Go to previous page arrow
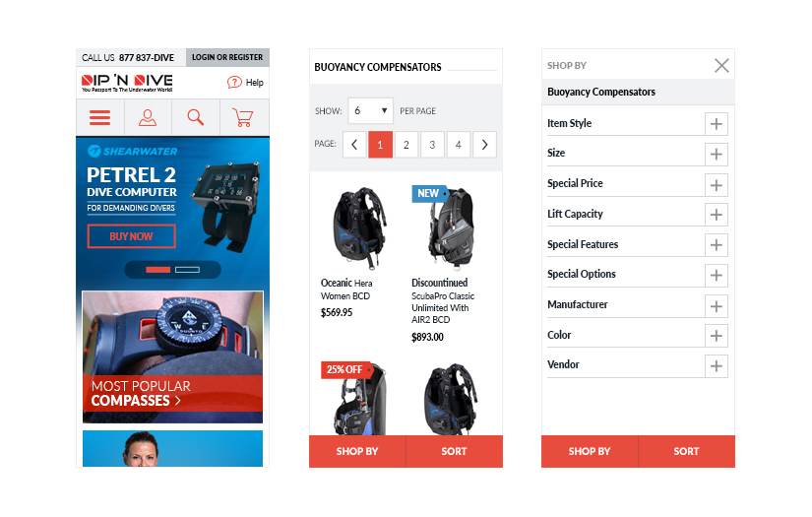812x517 pixels. click(x=354, y=145)
